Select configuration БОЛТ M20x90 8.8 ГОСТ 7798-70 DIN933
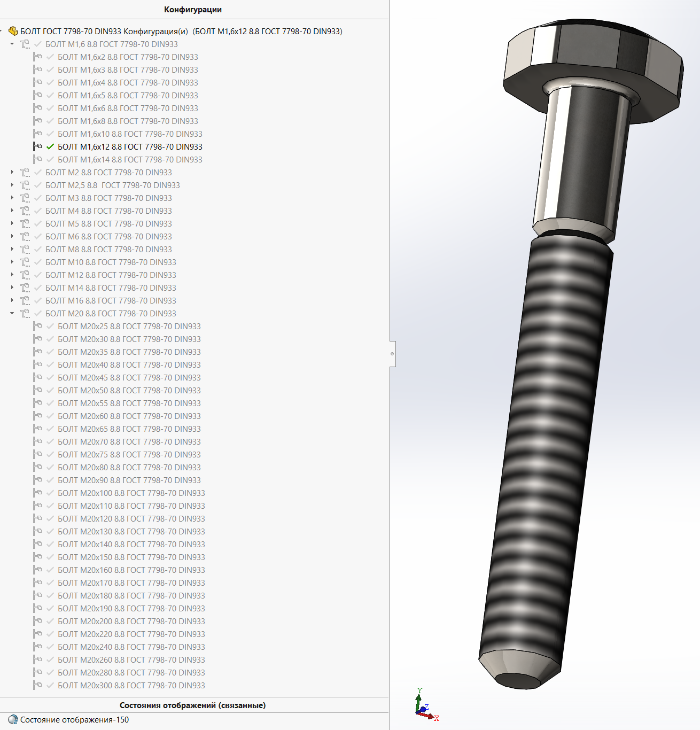Viewport: 700px width, 730px height. point(129,480)
